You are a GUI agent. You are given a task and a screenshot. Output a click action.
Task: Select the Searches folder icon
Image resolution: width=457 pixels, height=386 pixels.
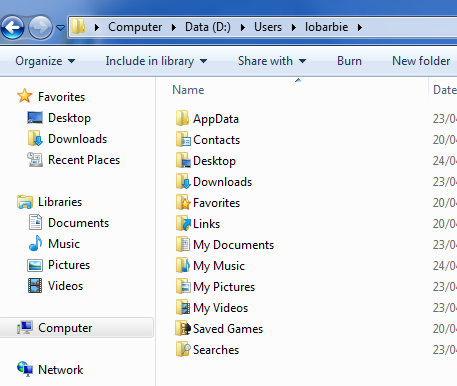pos(183,349)
